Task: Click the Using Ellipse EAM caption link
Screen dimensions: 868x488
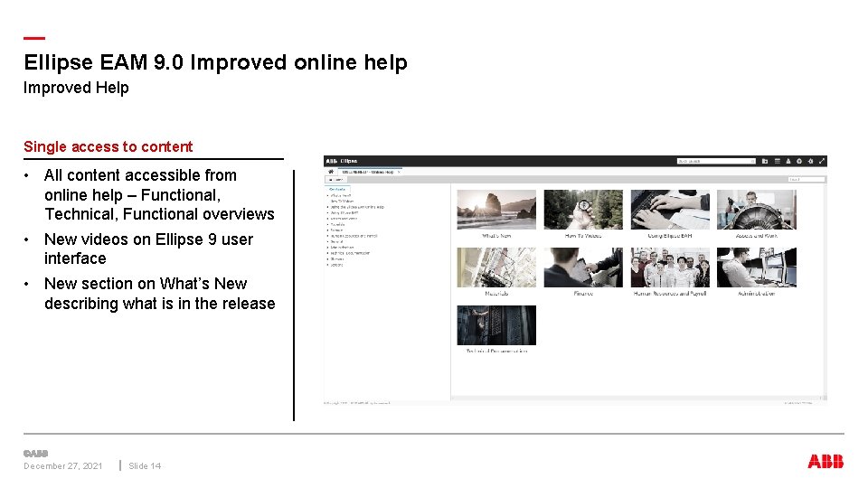Action: click(x=670, y=236)
